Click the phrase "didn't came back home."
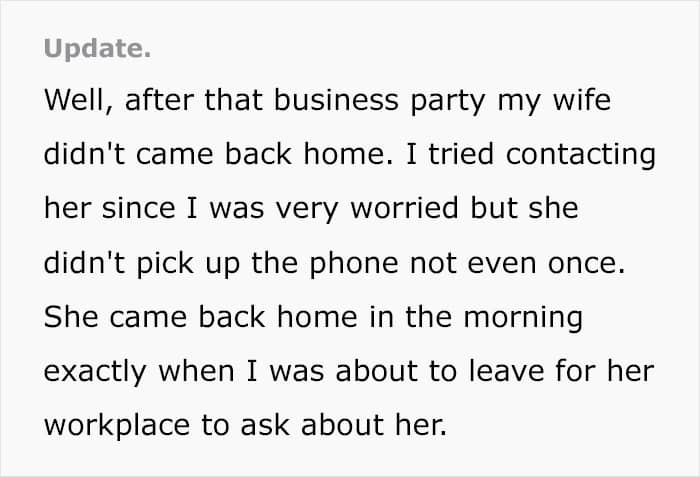This screenshot has height=477, width=700. [219, 154]
